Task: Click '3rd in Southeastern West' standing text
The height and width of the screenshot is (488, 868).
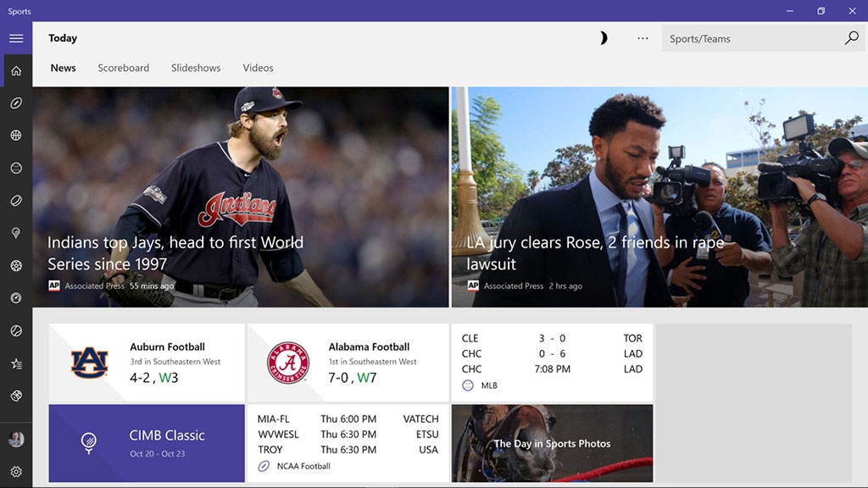Action: (x=175, y=361)
